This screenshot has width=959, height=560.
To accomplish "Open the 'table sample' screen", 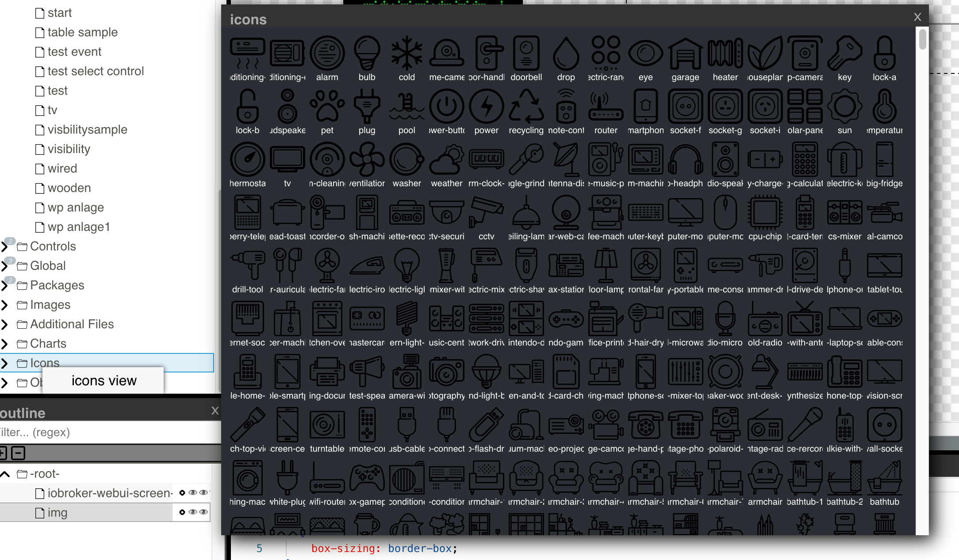I will pyautogui.click(x=82, y=32).
